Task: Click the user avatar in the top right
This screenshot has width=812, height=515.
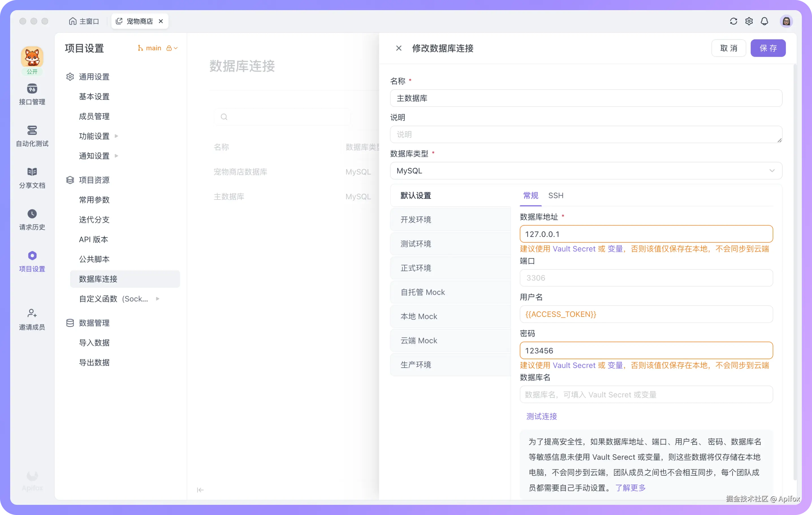Action: pos(786,21)
